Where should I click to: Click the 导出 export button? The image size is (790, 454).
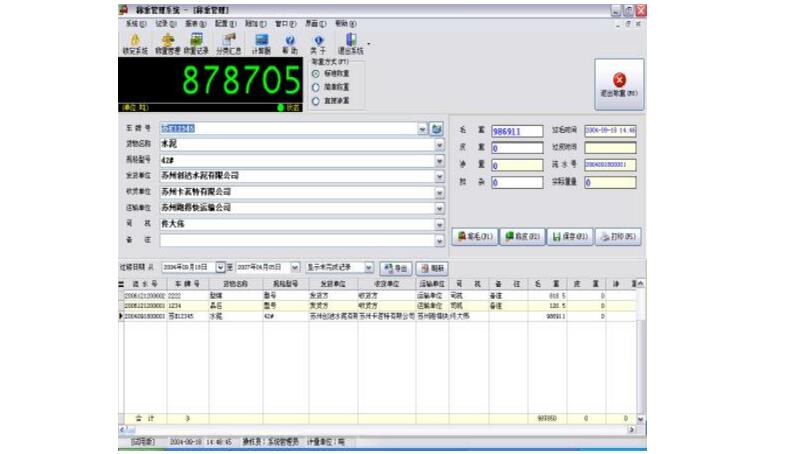coord(396,268)
